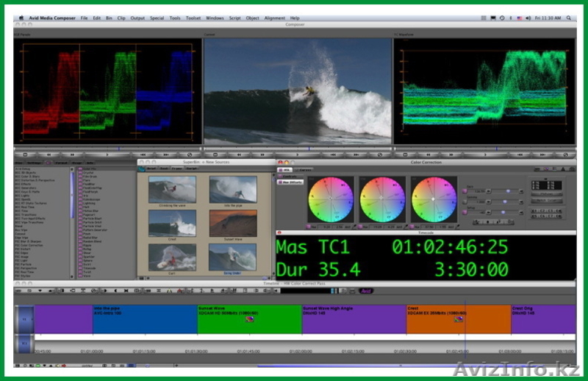Click the SuperBin icon in bin header

pos(142,170)
